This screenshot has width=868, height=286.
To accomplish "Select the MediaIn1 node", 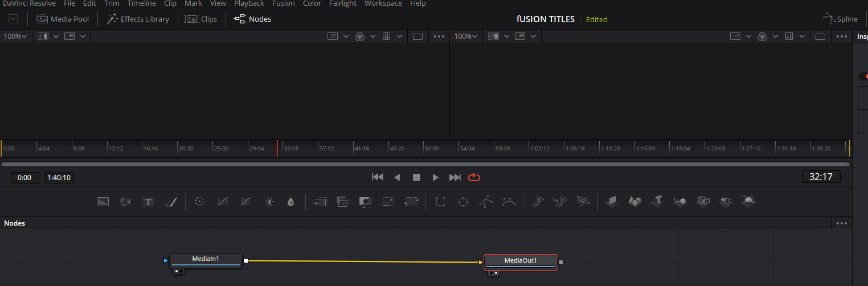I will (x=206, y=260).
